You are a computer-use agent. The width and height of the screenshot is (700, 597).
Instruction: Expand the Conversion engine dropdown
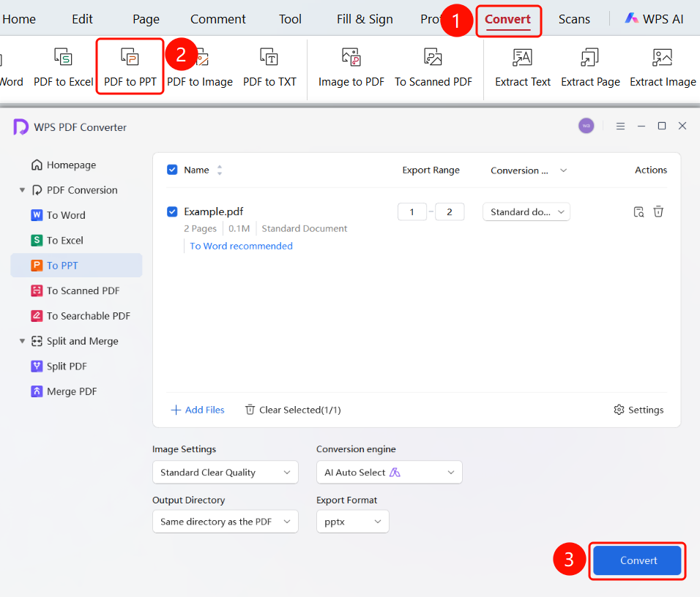[x=390, y=472]
